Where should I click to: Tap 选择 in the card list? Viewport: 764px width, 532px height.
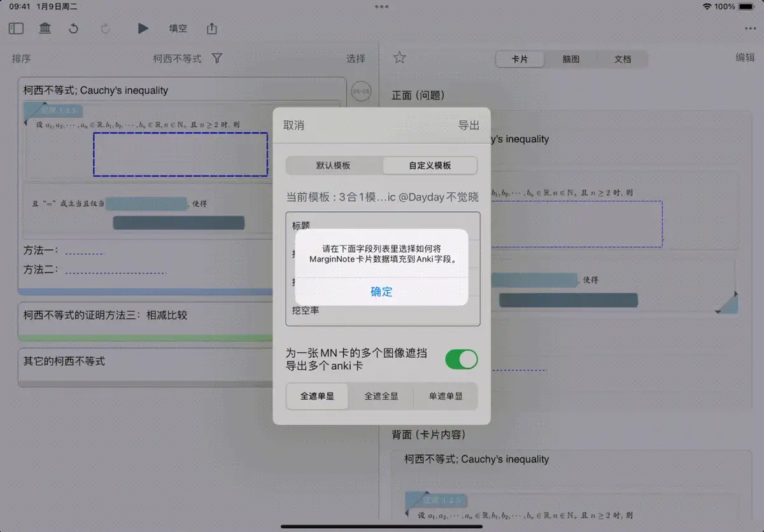point(356,59)
